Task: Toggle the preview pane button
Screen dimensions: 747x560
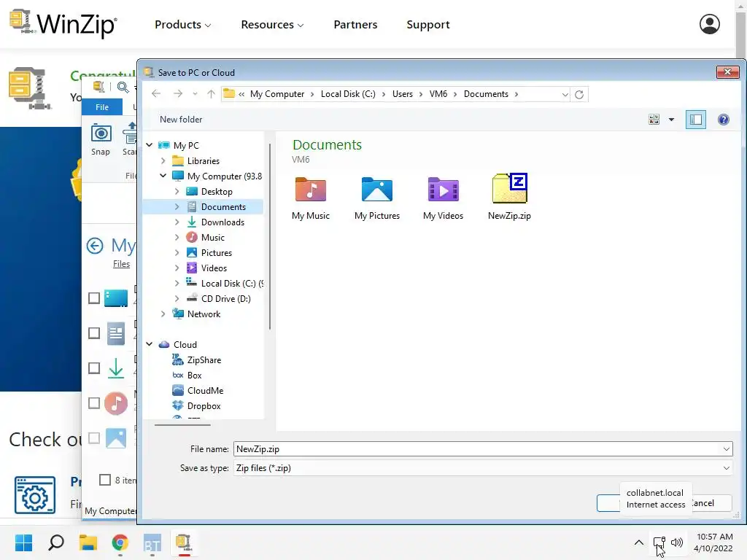Action: click(695, 120)
